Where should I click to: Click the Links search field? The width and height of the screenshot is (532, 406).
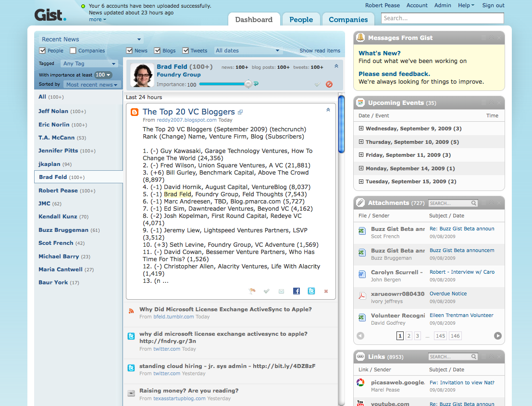(x=453, y=357)
